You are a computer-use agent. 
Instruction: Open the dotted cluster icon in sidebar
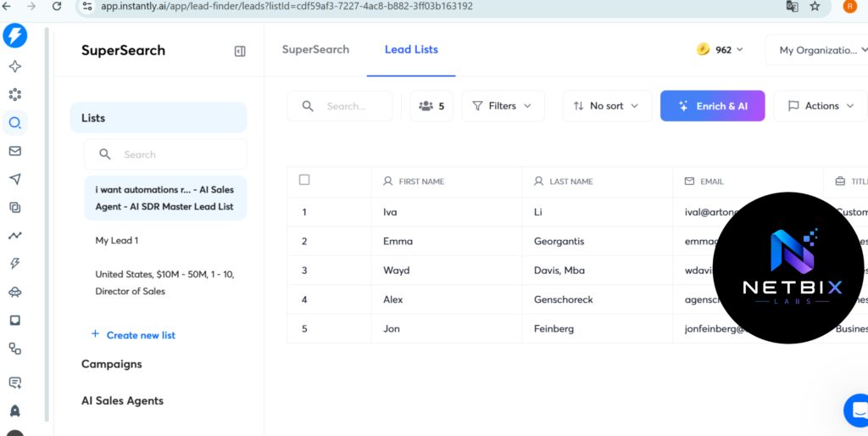tap(15, 95)
